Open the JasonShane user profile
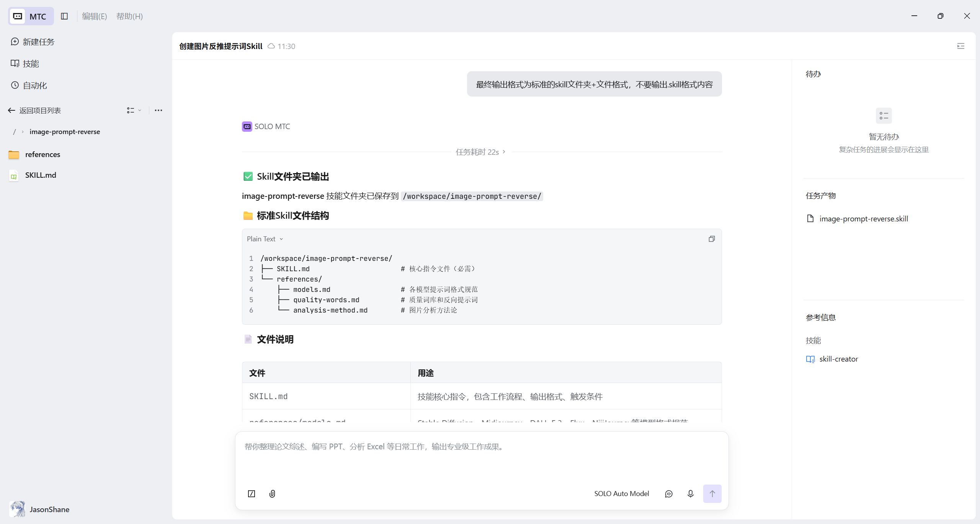Screen dimensions: 980x524 click(x=40, y=509)
